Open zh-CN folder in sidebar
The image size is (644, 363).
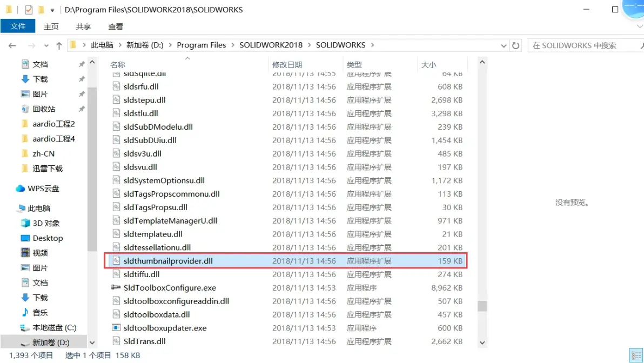[43, 154]
